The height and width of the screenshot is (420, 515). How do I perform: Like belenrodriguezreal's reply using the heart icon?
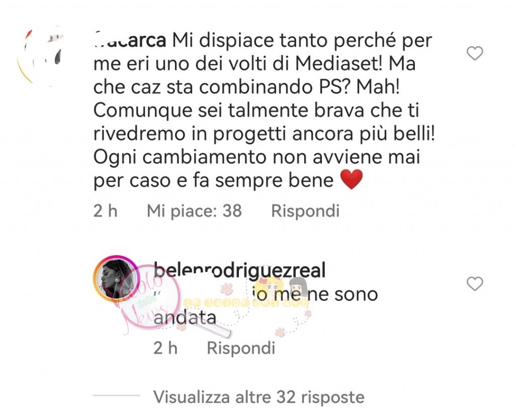point(475,284)
